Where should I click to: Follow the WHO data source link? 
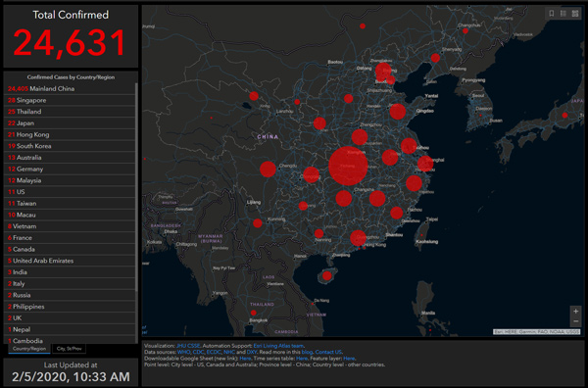coord(184,352)
